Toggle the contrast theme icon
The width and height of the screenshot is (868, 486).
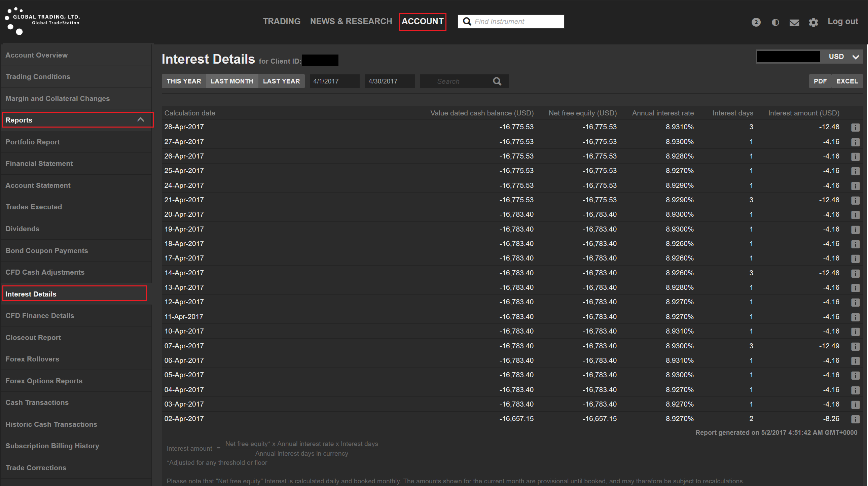coord(775,22)
